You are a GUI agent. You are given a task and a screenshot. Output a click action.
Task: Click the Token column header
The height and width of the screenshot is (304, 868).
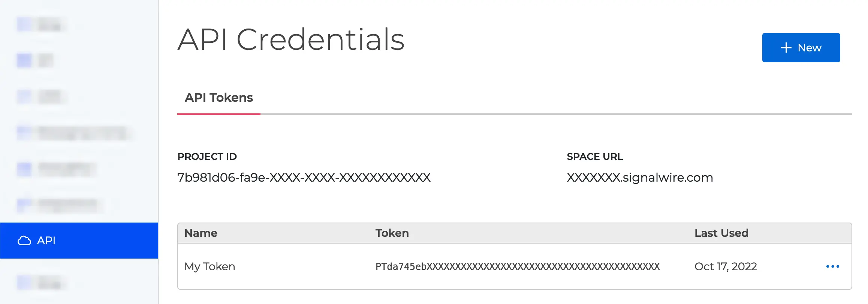pos(392,233)
